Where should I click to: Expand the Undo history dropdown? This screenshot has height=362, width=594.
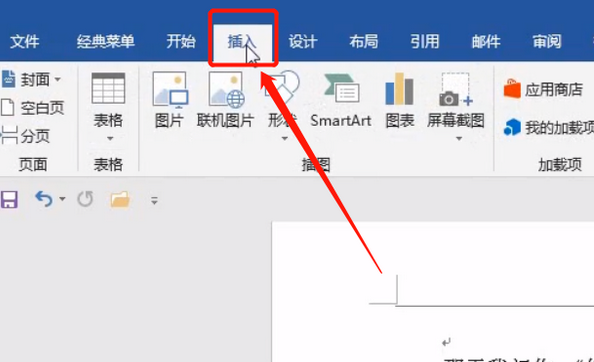[x=62, y=199]
